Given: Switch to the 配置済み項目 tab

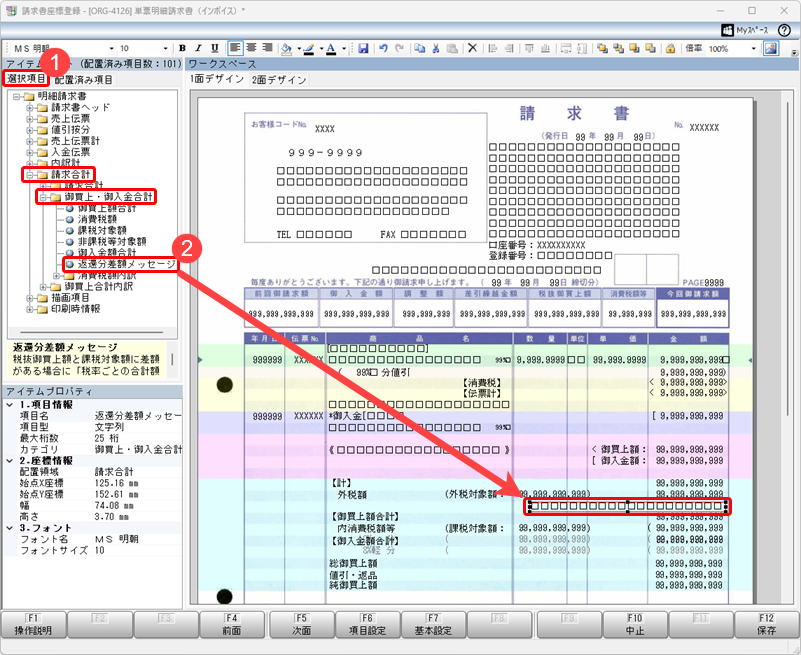Looking at the screenshot, I should click(83, 80).
